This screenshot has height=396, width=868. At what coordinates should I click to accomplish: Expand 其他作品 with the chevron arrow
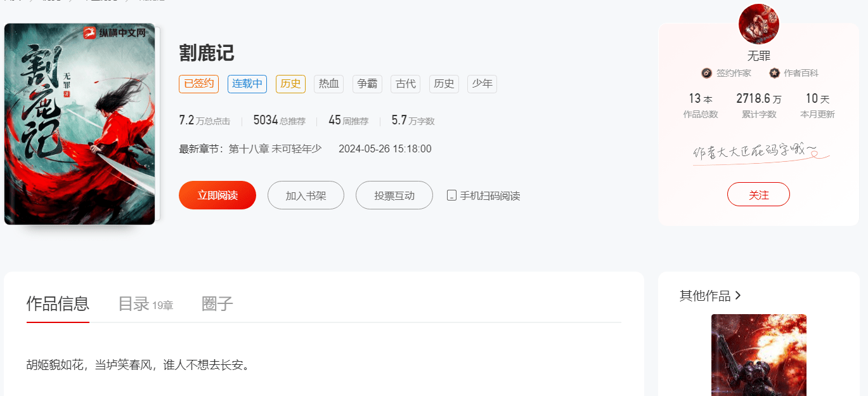point(737,296)
